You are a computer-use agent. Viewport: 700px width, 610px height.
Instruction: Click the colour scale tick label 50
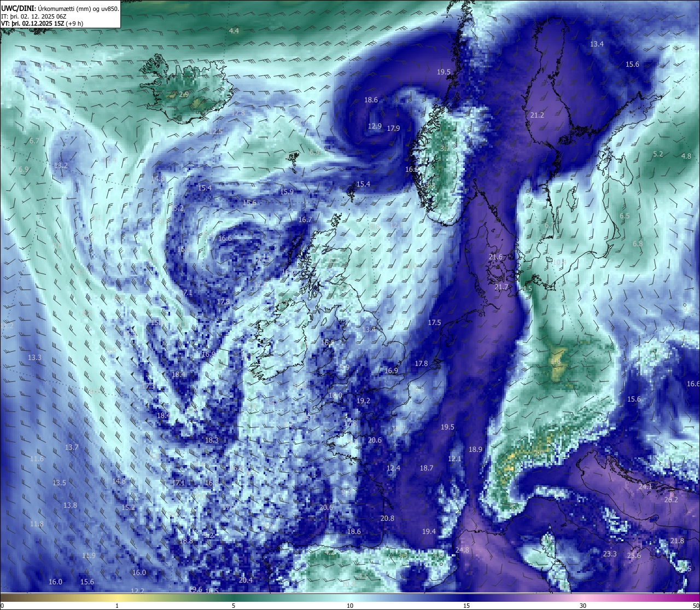pyautogui.click(x=696, y=606)
